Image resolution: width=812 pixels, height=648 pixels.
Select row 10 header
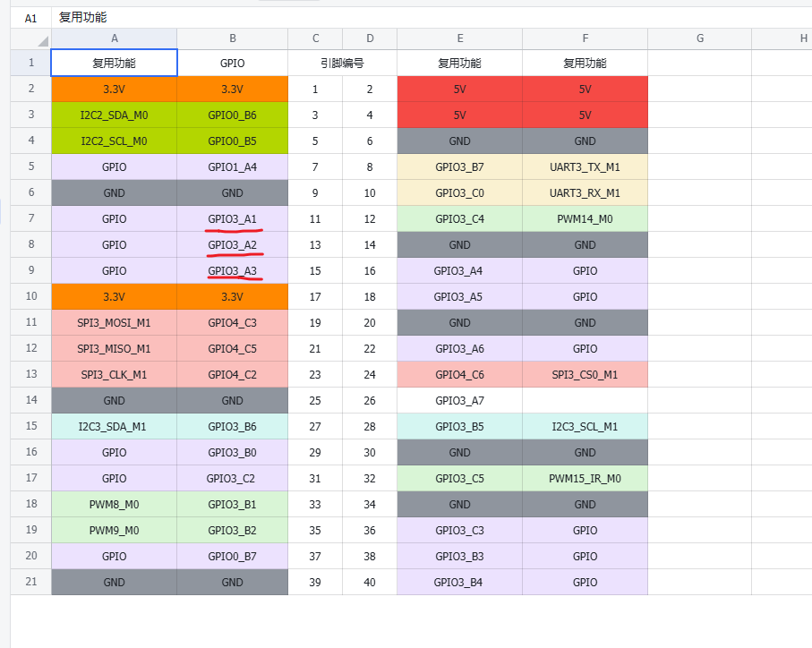pyautogui.click(x=31, y=296)
